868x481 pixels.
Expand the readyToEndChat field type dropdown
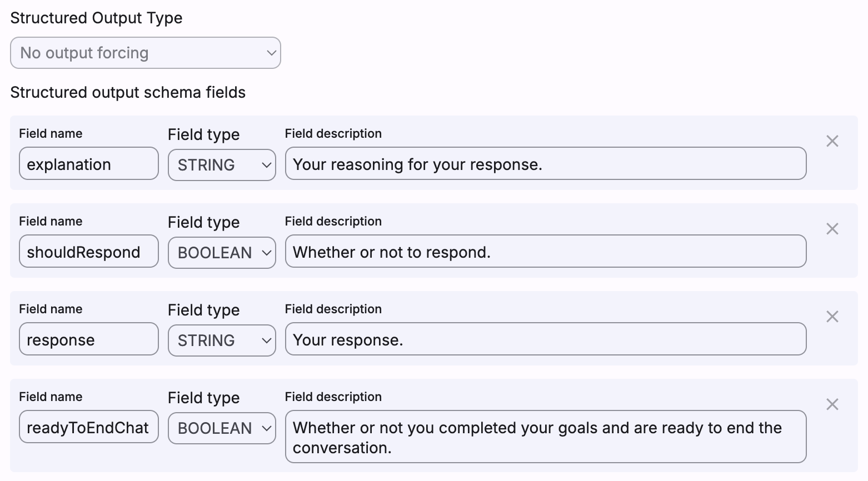pyautogui.click(x=222, y=428)
